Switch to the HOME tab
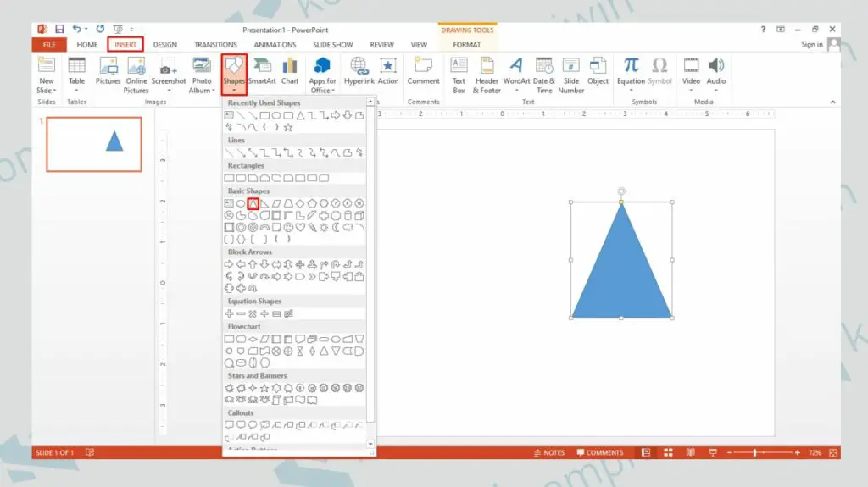 point(87,45)
